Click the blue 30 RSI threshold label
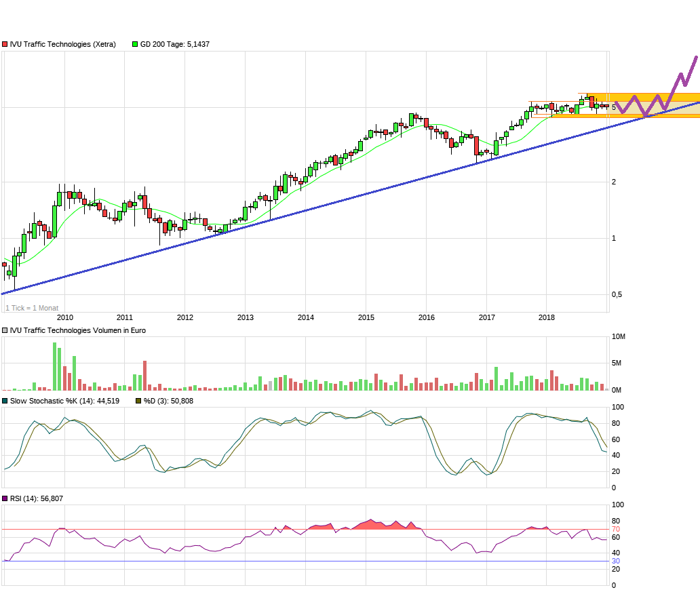The width and height of the screenshot is (700, 592). [x=616, y=561]
